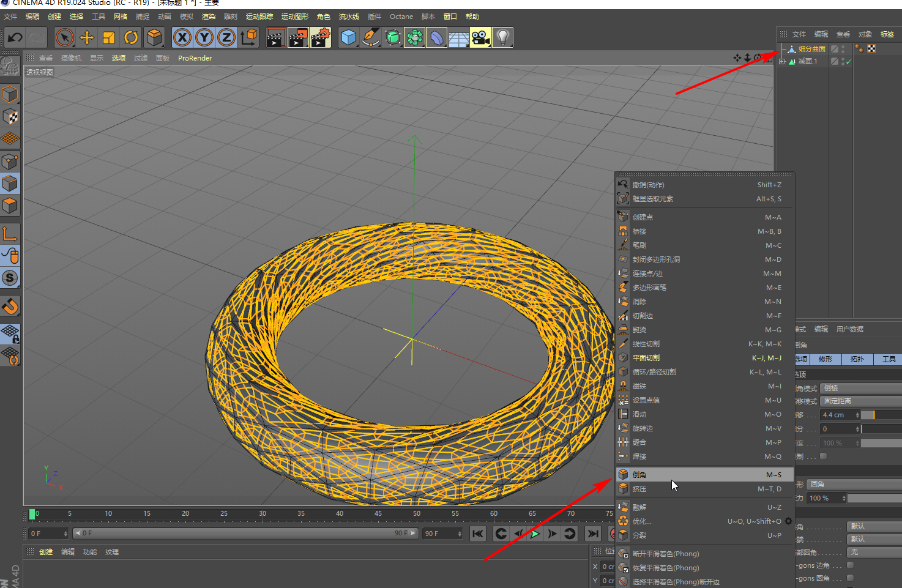Select the live selection arrow tool
This screenshot has height=588, width=902.
pos(64,37)
